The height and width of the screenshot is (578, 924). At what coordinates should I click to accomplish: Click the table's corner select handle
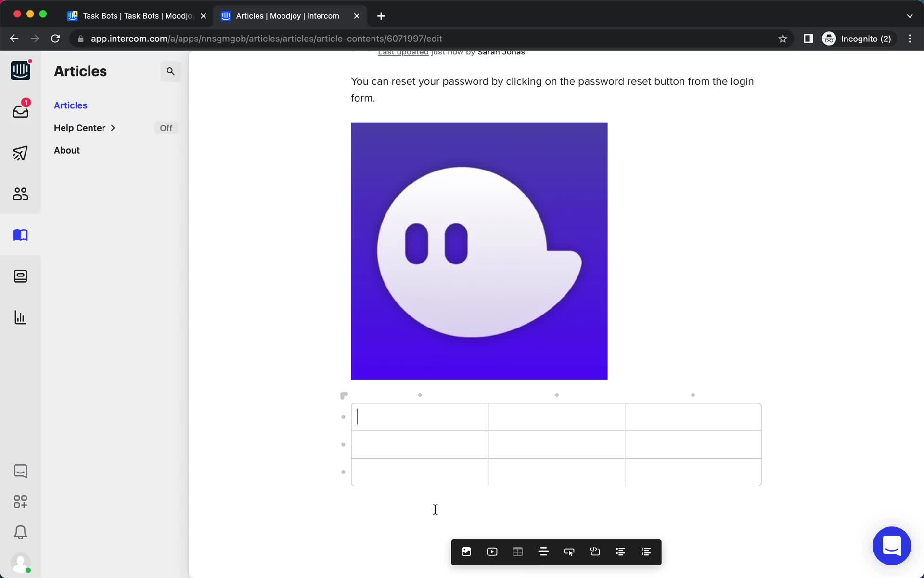coord(344,395)
